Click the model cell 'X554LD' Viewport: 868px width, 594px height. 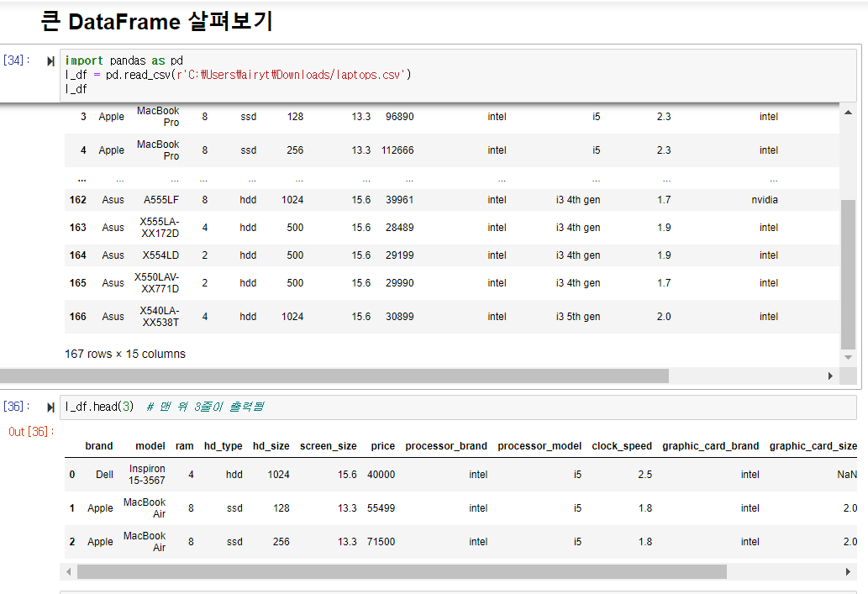pos(160,255)
